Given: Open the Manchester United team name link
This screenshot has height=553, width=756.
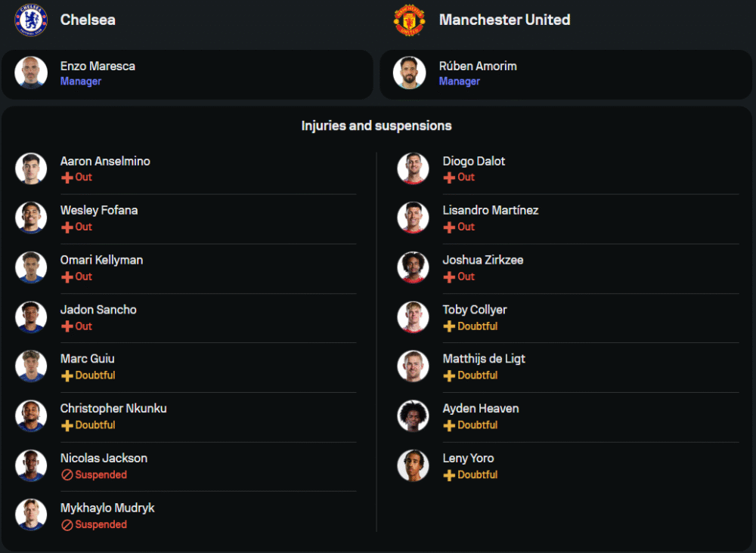Looking at the screenshot, I should 504,20.
